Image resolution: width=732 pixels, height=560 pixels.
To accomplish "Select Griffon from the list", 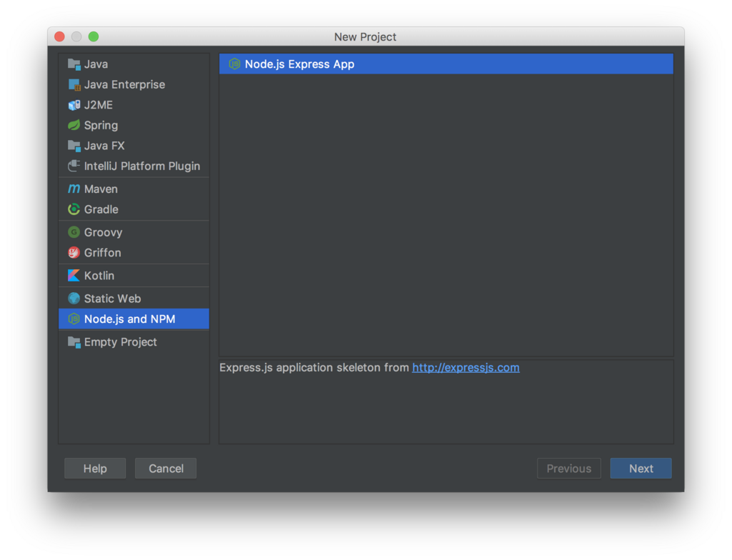I will [134, 252].
